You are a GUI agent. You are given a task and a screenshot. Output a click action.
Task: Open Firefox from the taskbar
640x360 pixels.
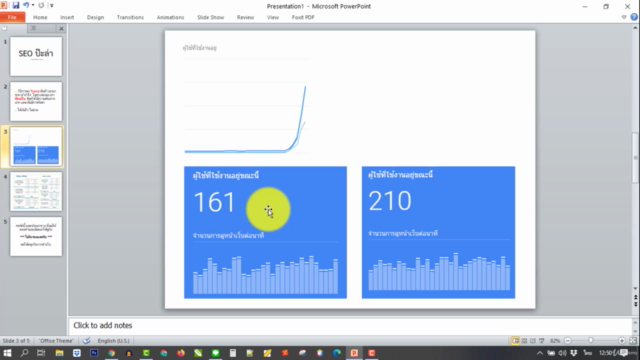click(181, 353)
